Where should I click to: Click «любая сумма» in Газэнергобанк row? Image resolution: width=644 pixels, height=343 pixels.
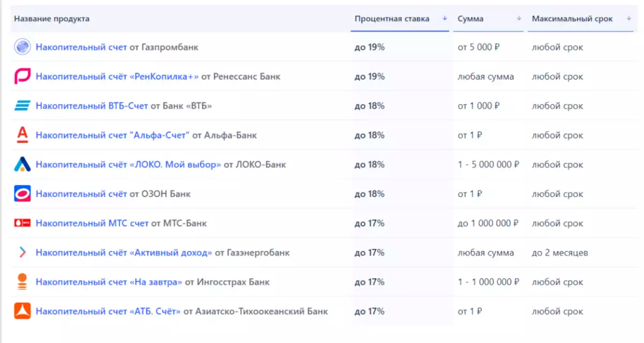click(486, 252)
